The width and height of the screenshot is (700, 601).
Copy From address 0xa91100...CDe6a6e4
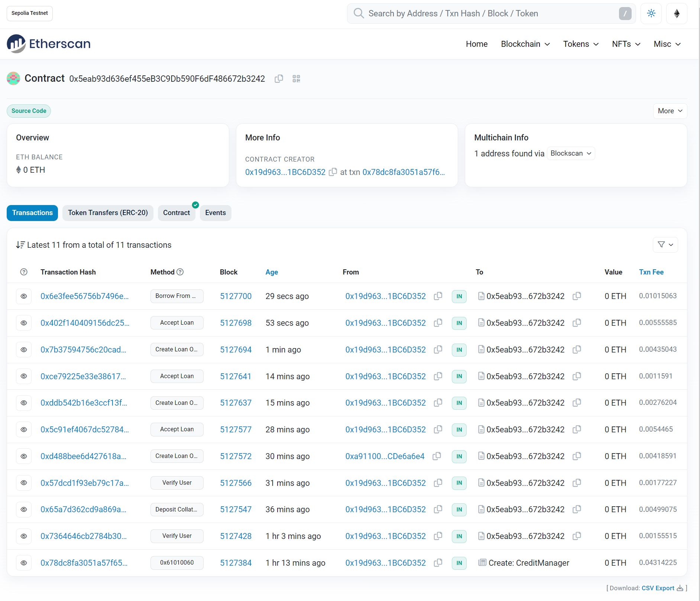[x=437, y=456]
